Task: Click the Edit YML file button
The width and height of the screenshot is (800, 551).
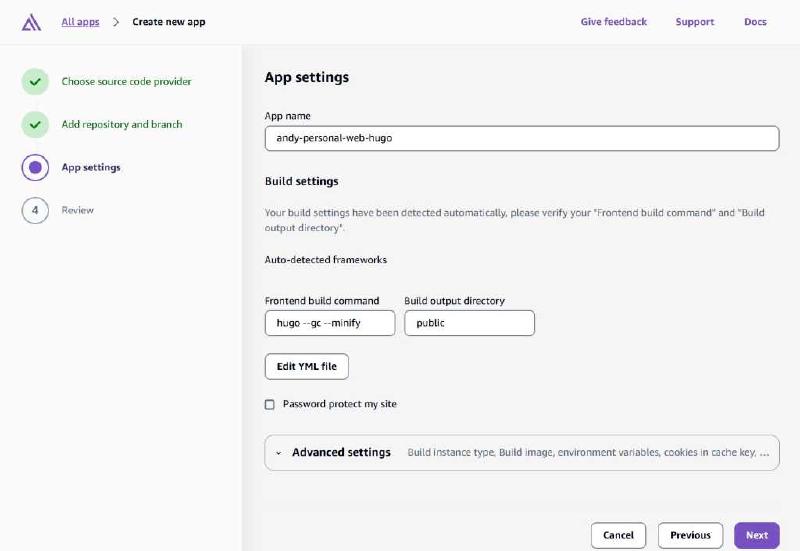Action: click(307, 367)
